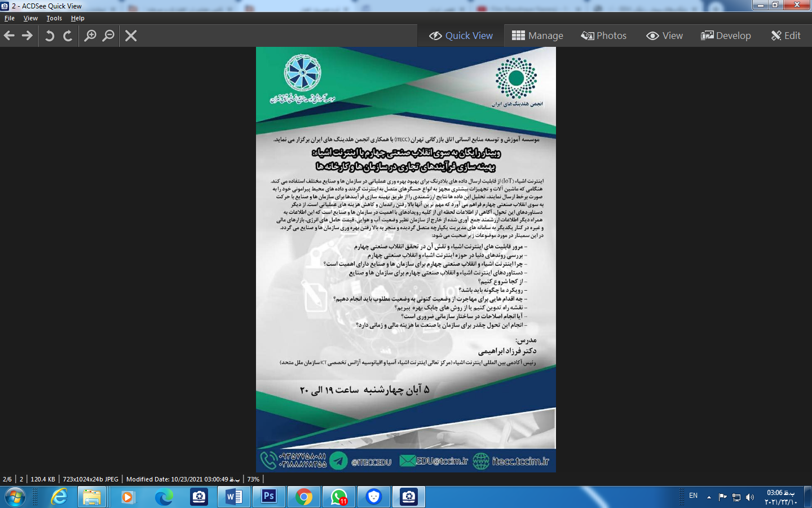
Task: Go to the previous image arrow
Action: (x=10, y=36)
